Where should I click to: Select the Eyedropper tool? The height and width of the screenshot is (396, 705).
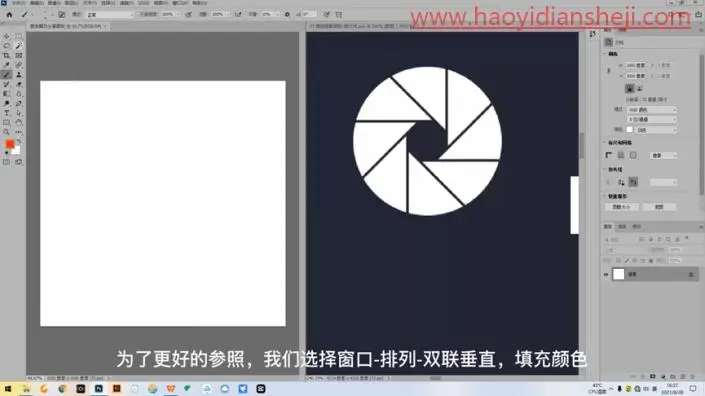point(6,65)
